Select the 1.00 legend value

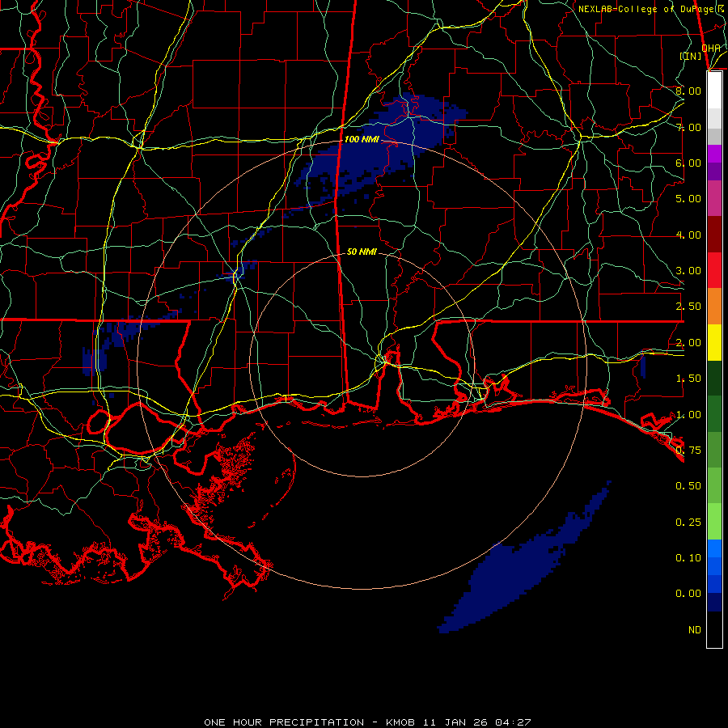coord(688,415)
